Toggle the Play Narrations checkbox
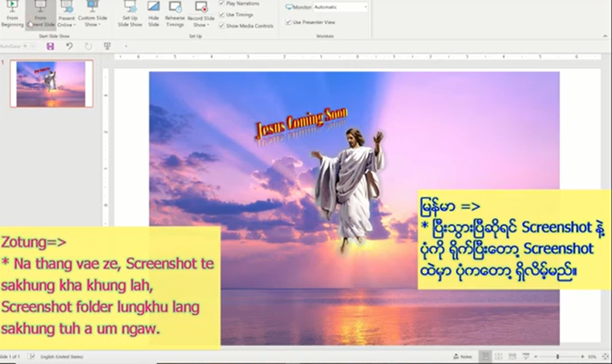 (222, 3)
